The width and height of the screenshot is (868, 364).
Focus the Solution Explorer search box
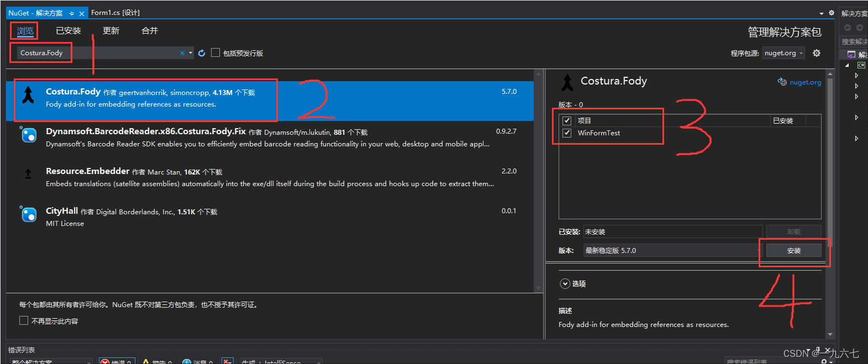click(854, 41)
